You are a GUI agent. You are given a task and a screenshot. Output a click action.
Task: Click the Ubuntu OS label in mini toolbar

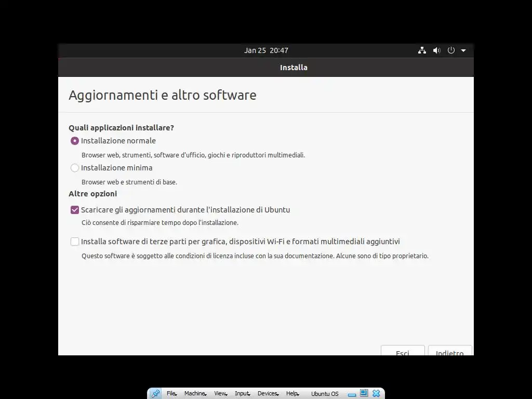[x=325, y=394]
